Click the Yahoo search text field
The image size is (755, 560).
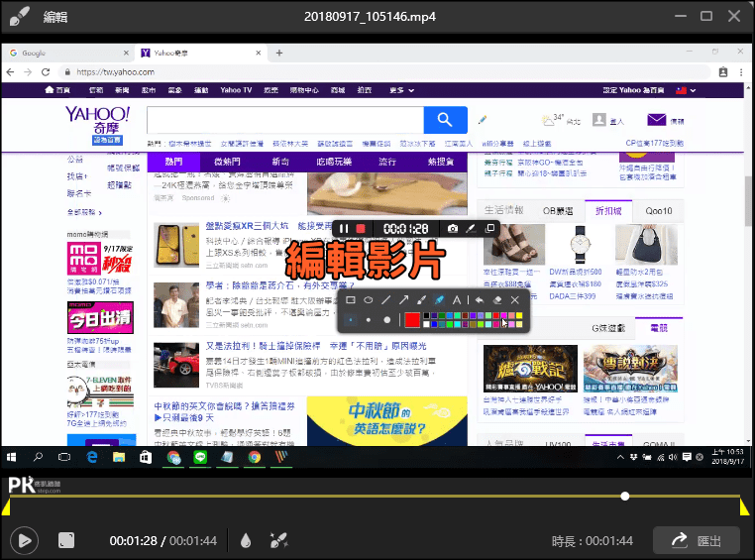click(x=285, y=120)
